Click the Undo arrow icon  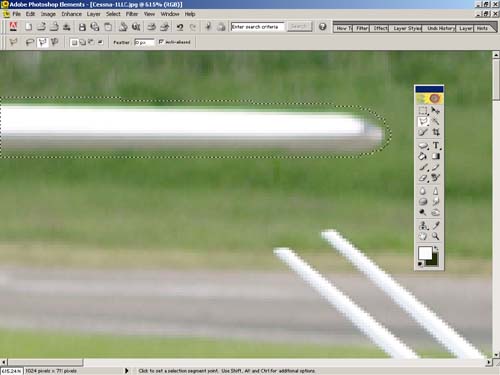pos(180,27)
